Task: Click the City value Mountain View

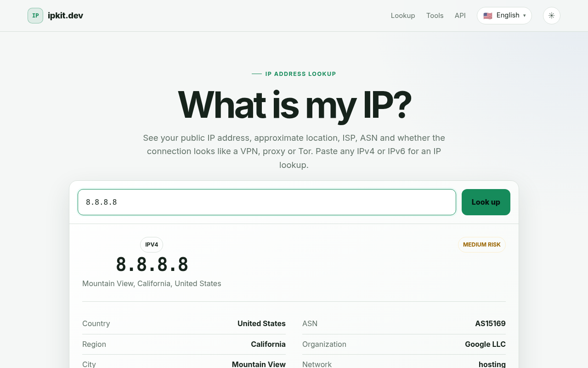Action: [259, 364]
